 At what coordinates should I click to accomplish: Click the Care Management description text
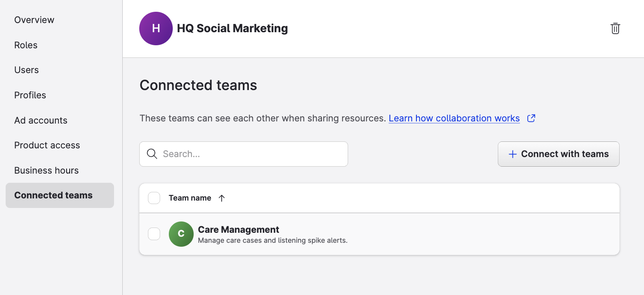tap(273, 240)
